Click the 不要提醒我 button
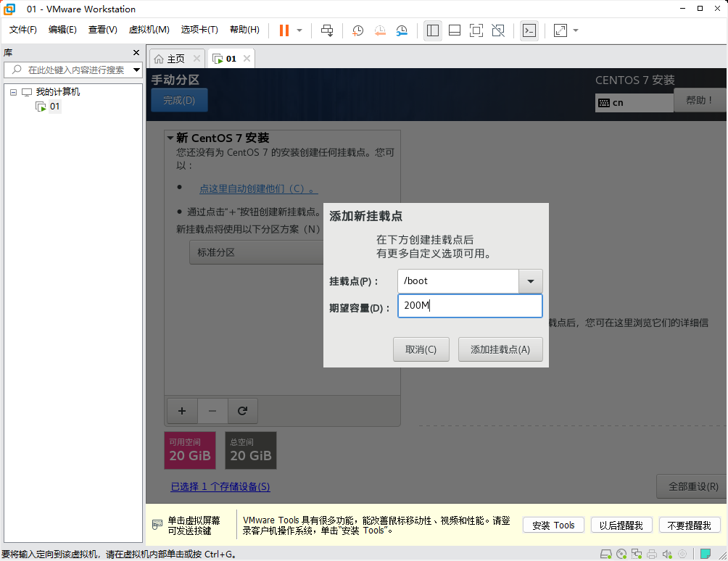 point(689,525)
